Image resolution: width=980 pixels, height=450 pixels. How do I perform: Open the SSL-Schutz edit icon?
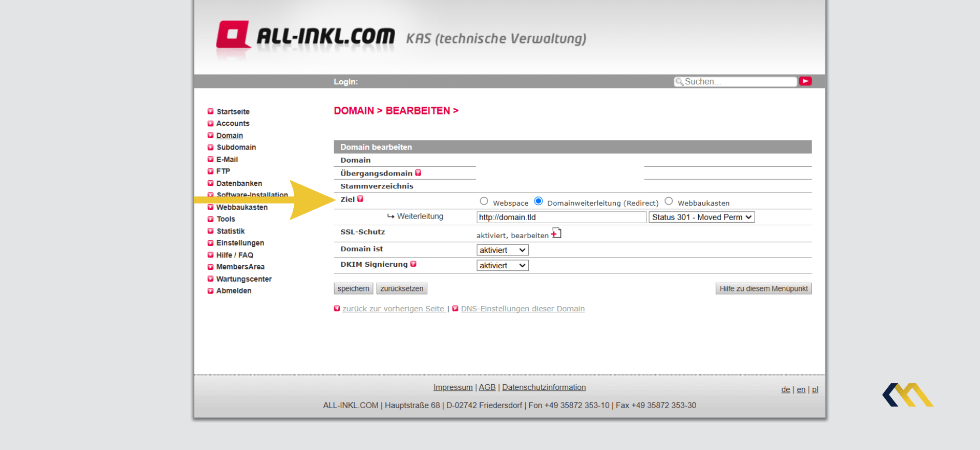tap(556, 234)
